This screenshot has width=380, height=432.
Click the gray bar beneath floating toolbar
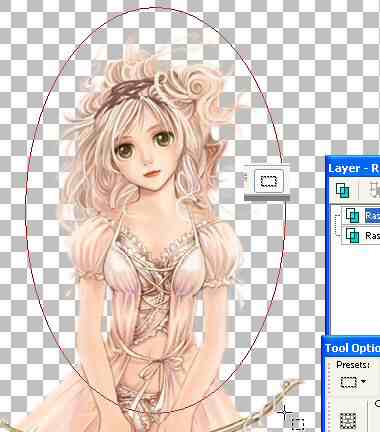[x=267, y=198]
